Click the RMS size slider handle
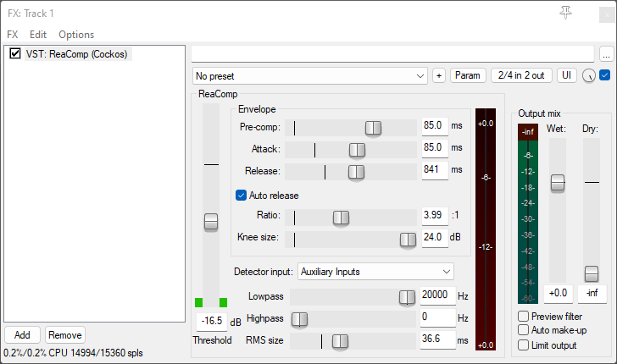Viewport: 617px width, 364px height. point(340,342)
